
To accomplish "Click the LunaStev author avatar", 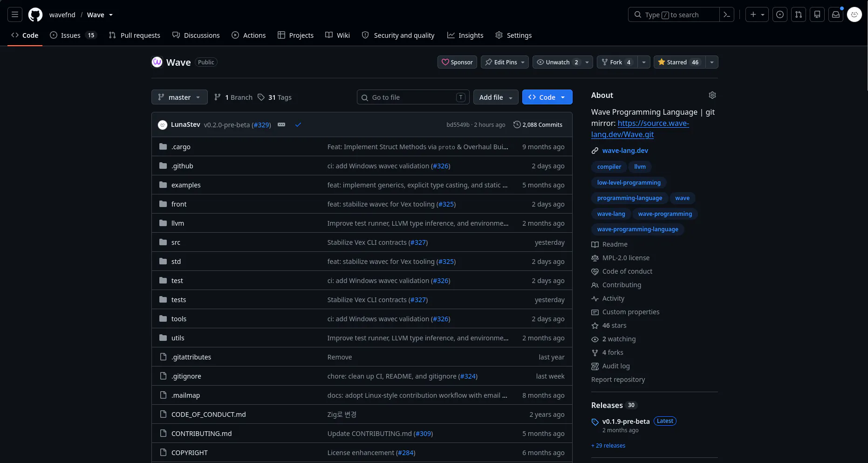I will pyautogui.click(x=163, y=125).
